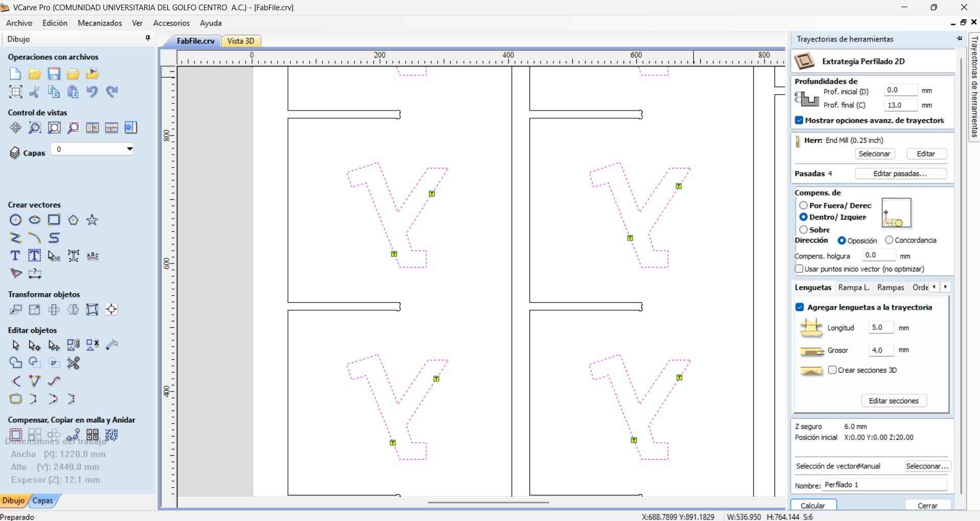
Task: Click the canvas horizontal scrollbar thumb
Action: [x=488, y=503]
